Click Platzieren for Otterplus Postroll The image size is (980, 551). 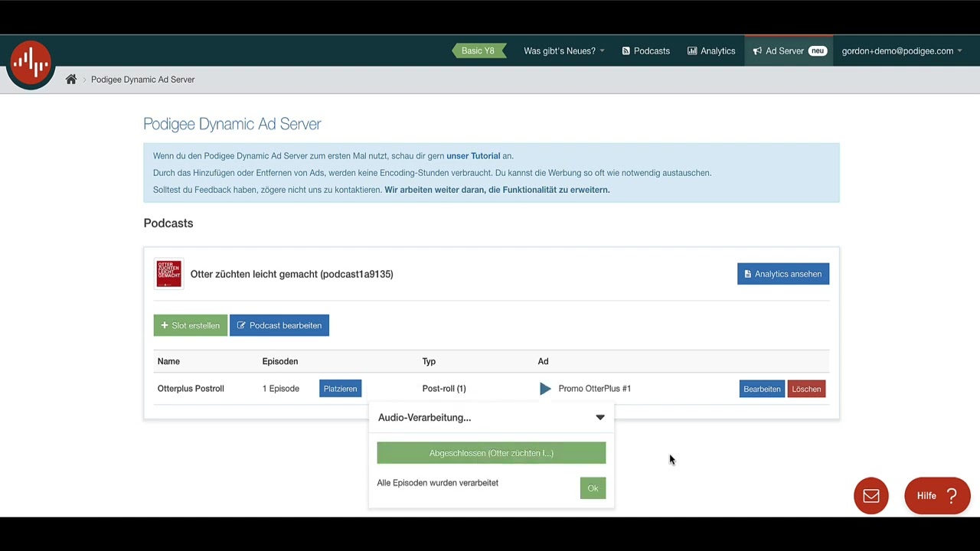340,389
